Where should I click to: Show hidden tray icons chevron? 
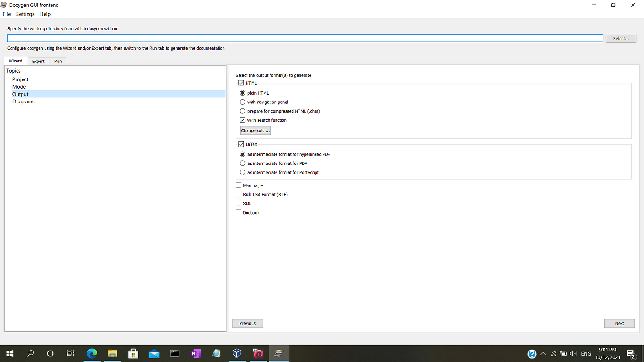[543, 354]
